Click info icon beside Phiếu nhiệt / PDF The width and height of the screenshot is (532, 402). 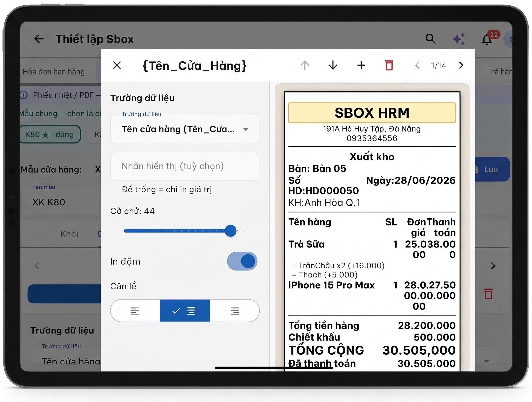click(x=24, y=95)
